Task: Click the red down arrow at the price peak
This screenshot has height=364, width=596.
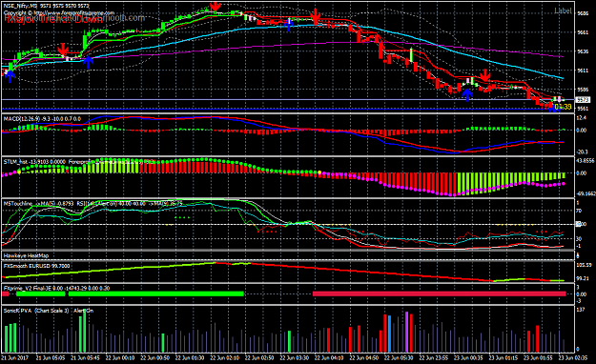Action: pos(216,6)
